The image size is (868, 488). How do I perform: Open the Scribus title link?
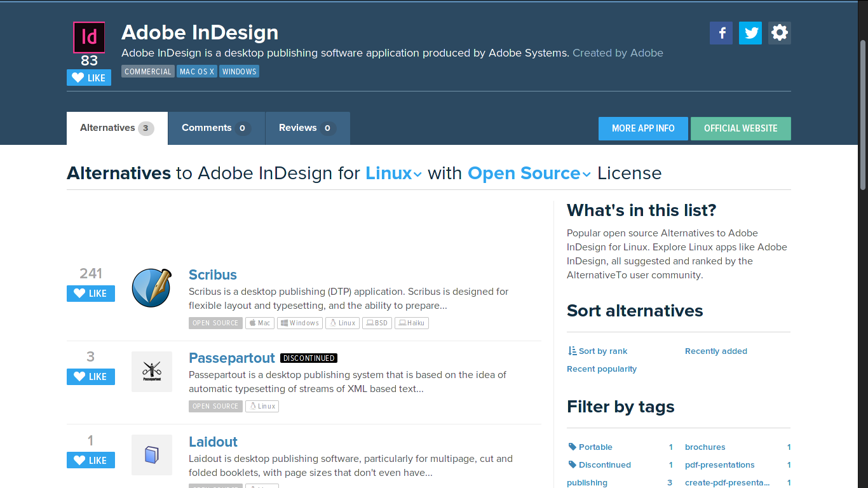(x=213, y=275)
